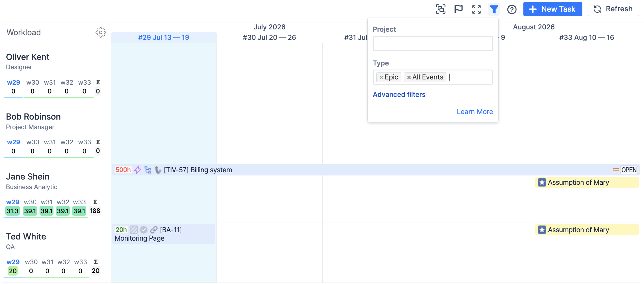Screen dimensions: 644x284
Task: Select Oliver Kent in workload list
Action: click(x=28, y=57)
